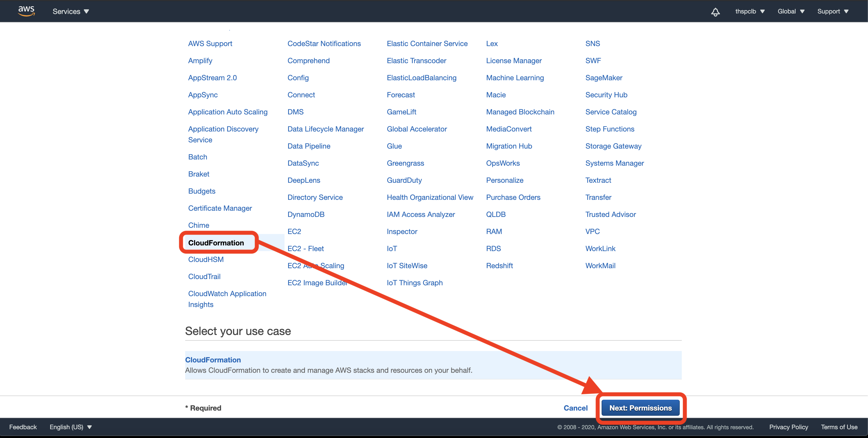Open the Global region dropdown

[x=791, y=11]
